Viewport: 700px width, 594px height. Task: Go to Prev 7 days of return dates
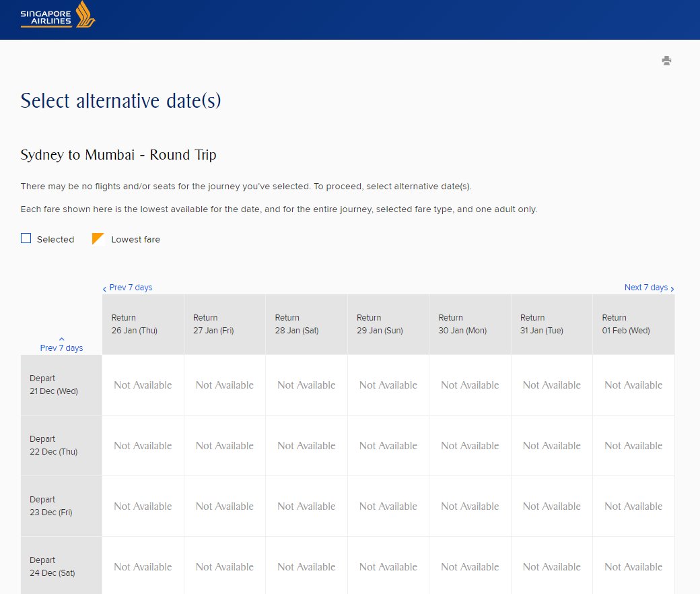(128, 288)
